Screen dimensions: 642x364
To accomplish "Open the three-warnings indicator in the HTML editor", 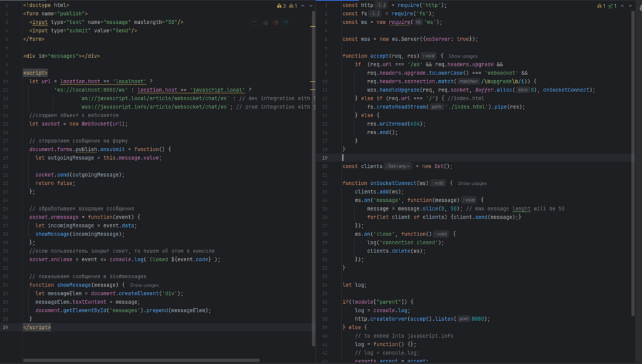I will (x=282, y=6).
